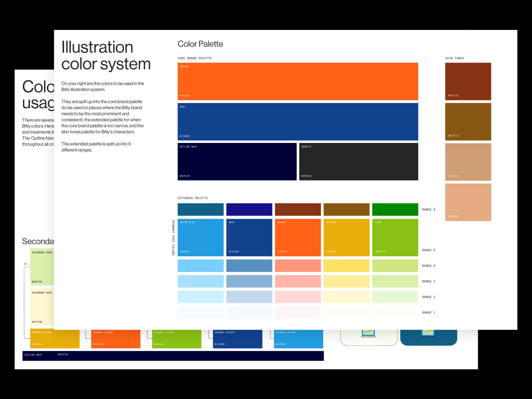
Task: Click the darkest skin tone swatch #89C214
Action: [468, 81]
